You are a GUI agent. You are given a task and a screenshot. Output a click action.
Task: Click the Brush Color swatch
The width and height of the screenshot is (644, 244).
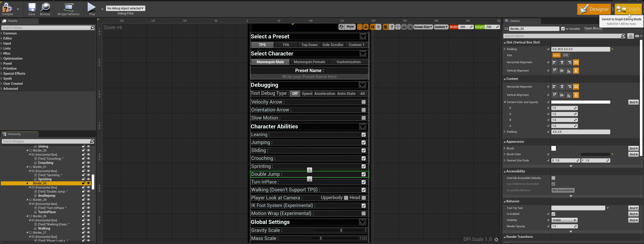coord(581,154)
